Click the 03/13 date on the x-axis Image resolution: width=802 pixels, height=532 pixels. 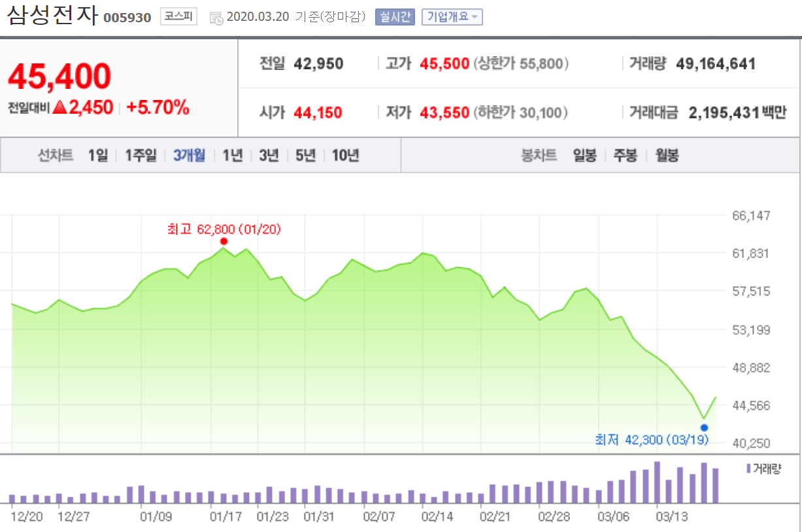673,516
